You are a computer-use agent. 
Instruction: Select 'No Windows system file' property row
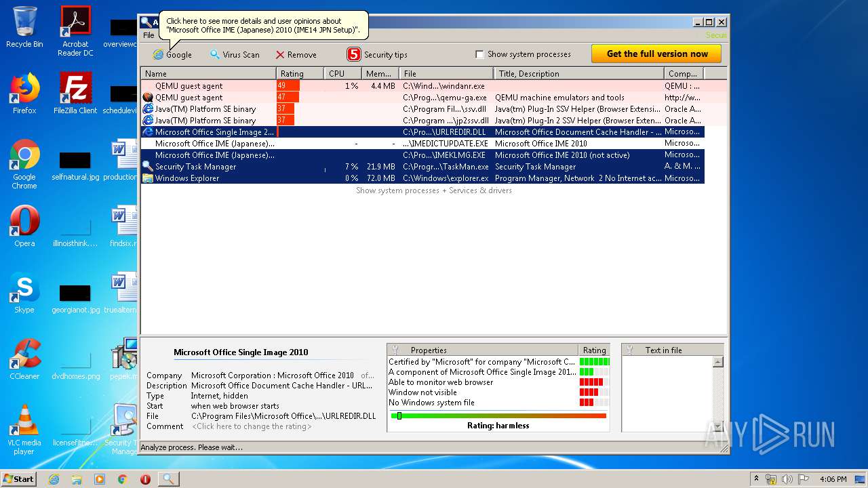tap(498, 403)
